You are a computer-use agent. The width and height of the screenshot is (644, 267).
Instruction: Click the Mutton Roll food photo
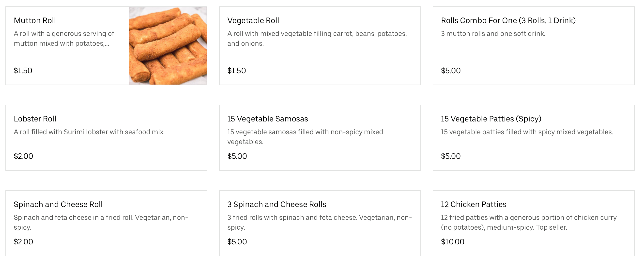(168, 46)
